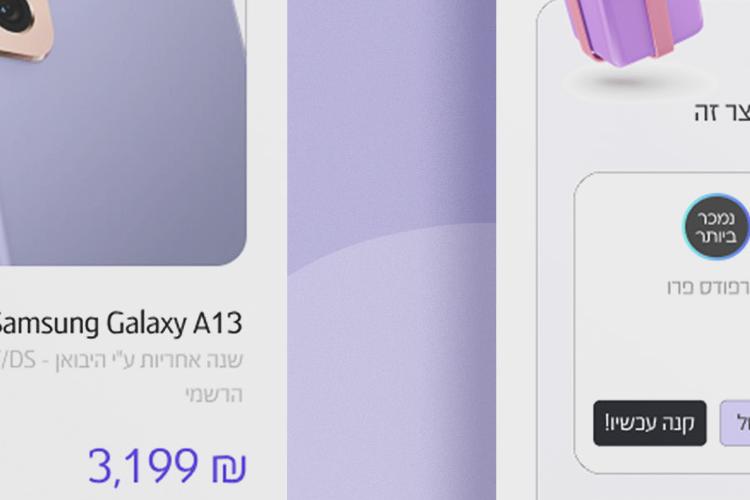Screen dimensions: 750x500
Task: Click the word "הרשמי" under the warranty line
Action: pyautogui.click(x=214, y=395)
